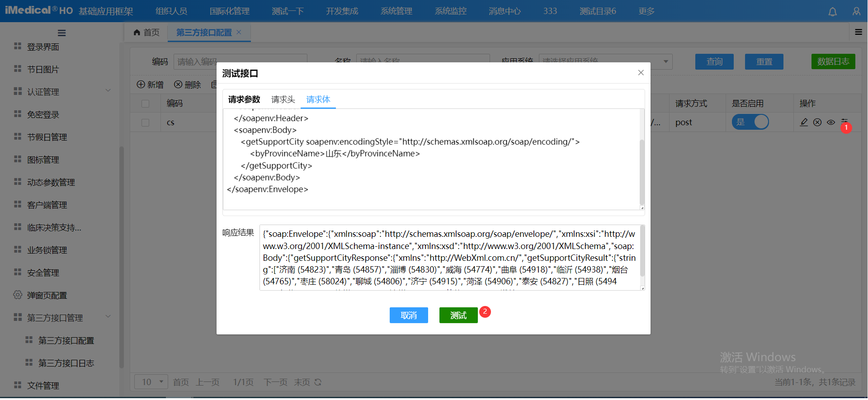
Task: Click the edit pencil icon in cs row
Action: pos(804,122)
